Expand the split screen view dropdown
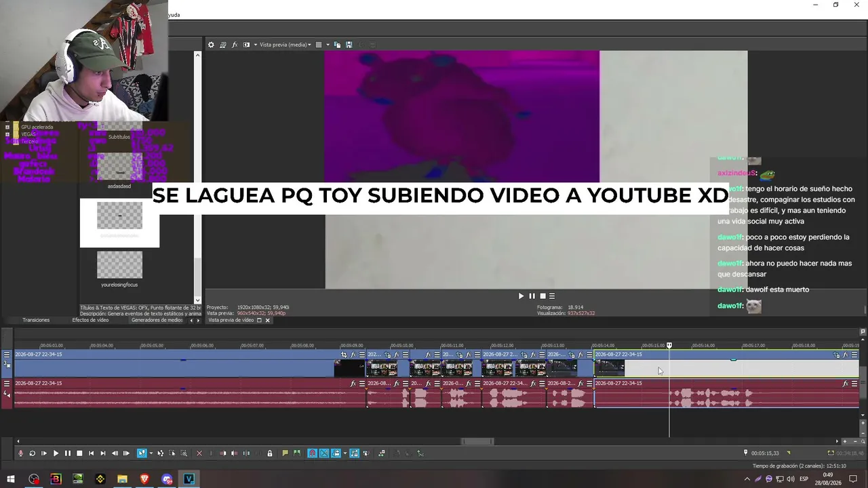Screen dimensions: 868x488 coord(255,45)
